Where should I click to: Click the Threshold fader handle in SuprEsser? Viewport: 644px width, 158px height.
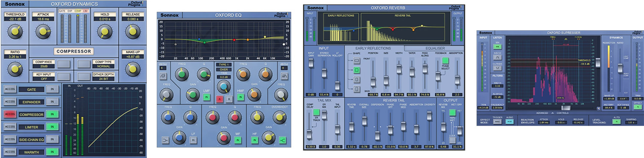point(598,62)
